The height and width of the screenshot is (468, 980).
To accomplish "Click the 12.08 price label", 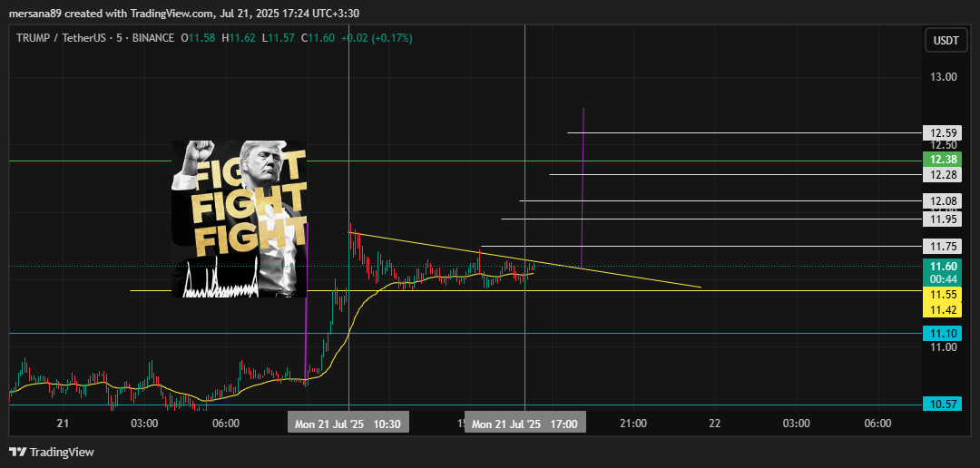I will point(942,201).
